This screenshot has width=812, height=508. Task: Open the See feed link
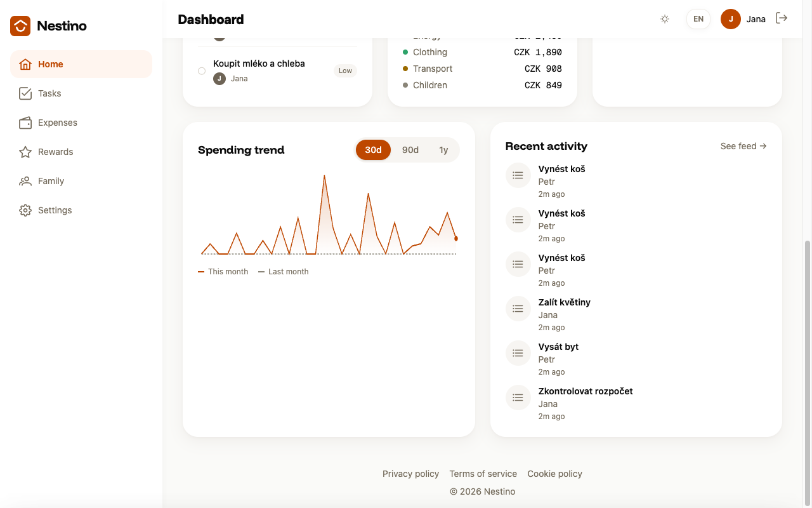click(743, 146)
